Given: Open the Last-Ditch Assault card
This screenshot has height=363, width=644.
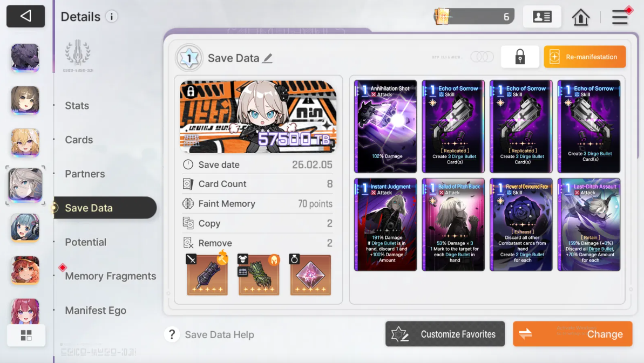Looking at the screenshot, I should point(588,224).
